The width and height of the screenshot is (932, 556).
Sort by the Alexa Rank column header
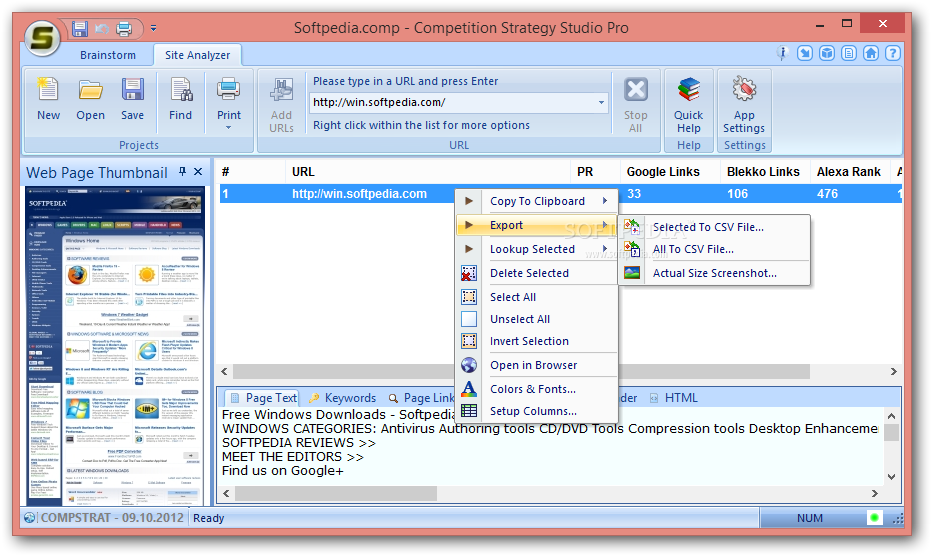tap(849, 172)
